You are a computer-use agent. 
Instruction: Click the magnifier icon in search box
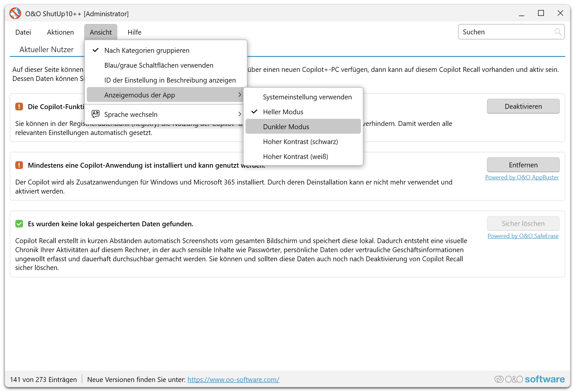(x=558, y=32)
